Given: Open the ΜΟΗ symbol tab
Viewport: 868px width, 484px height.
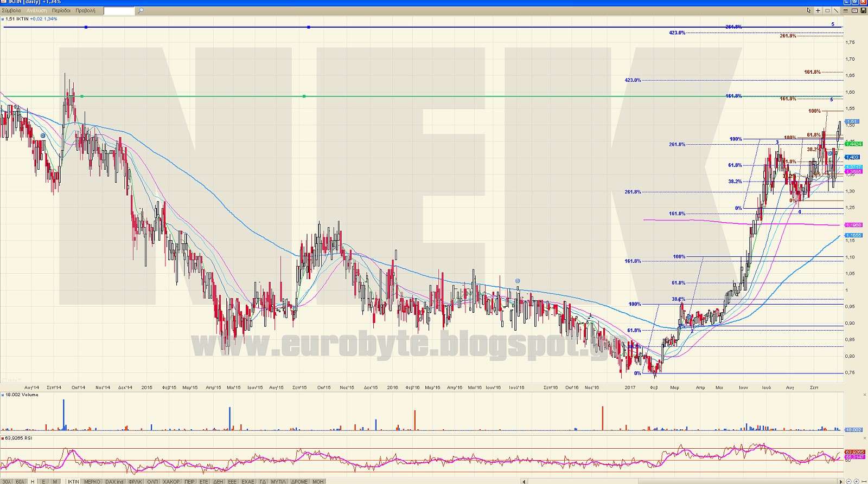Looking at the screenshot, I should [318, 481].
